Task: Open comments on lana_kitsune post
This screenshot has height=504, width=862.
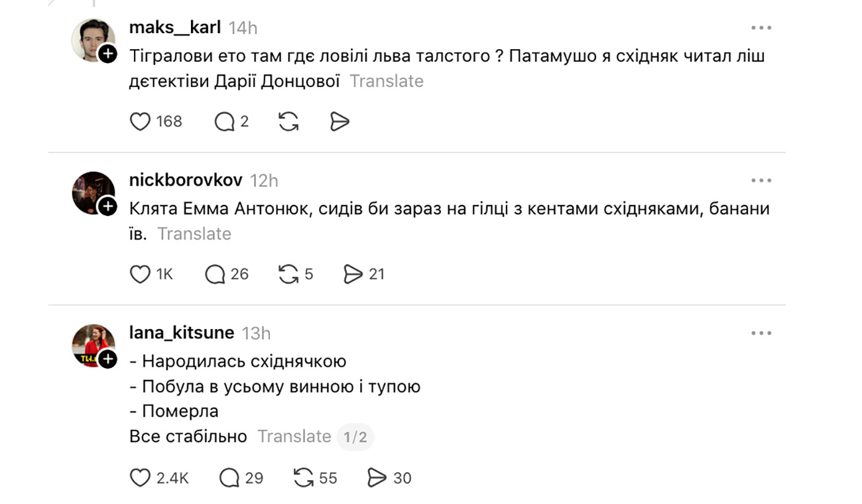Action: 229,477
